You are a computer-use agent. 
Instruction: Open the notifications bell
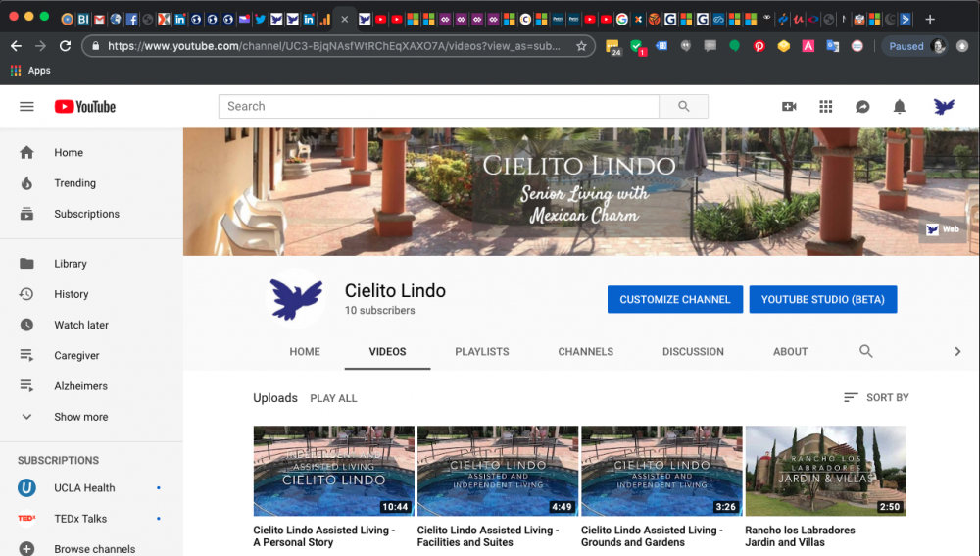(899, 107)
